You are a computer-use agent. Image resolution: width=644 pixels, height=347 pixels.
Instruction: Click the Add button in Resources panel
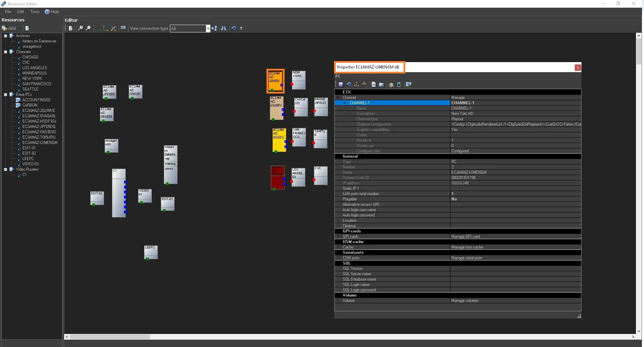pos(9,28)
